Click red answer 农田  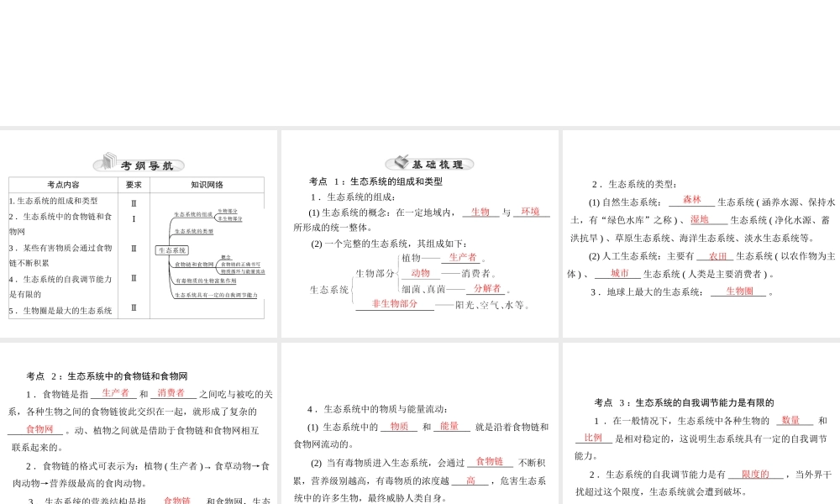718,256
